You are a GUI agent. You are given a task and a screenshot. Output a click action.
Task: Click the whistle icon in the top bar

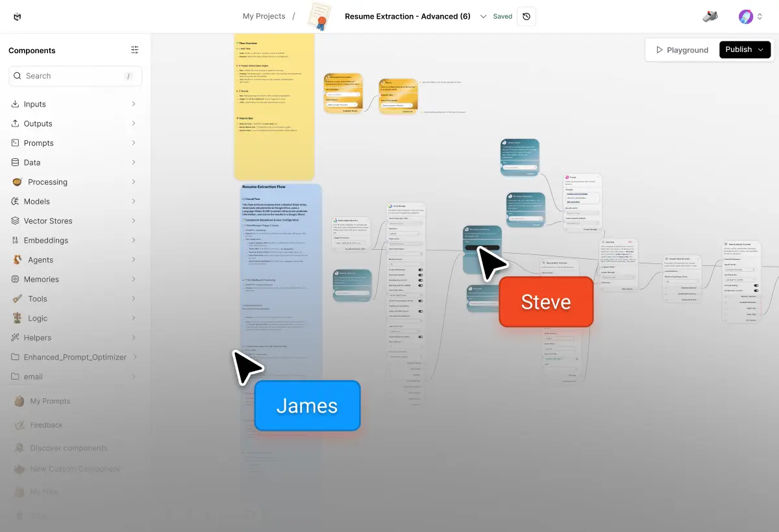click(710, 16)
